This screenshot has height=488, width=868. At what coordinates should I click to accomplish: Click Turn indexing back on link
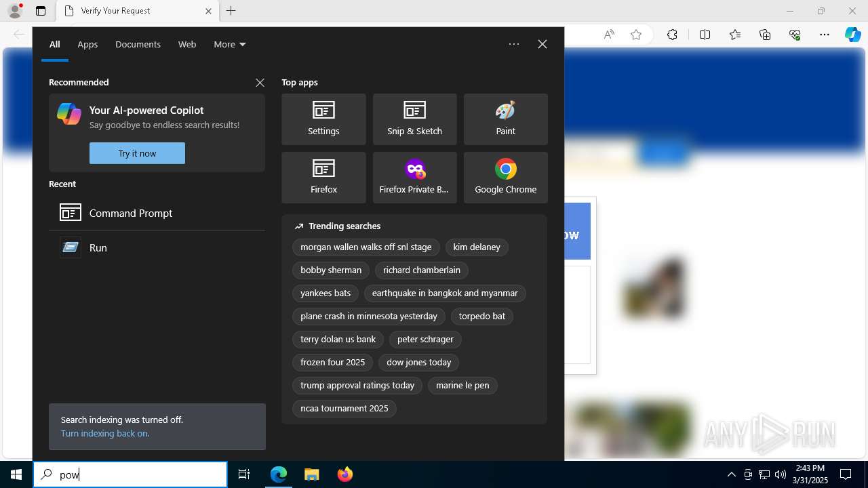click(x=105, y=433)
